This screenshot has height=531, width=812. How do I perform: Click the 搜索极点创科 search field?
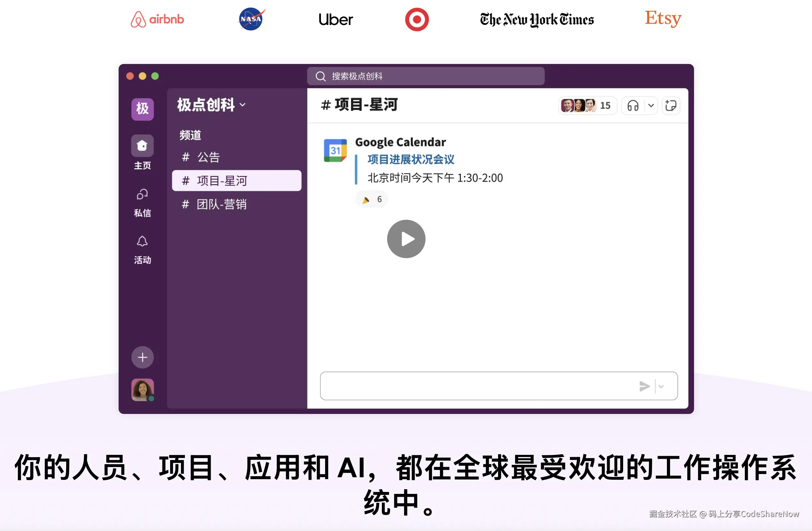426,76
